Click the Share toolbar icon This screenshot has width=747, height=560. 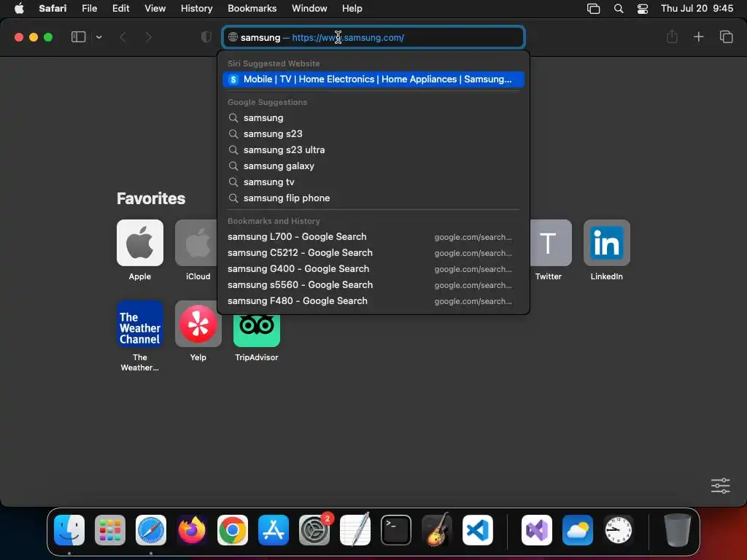(x=672, y=36)
